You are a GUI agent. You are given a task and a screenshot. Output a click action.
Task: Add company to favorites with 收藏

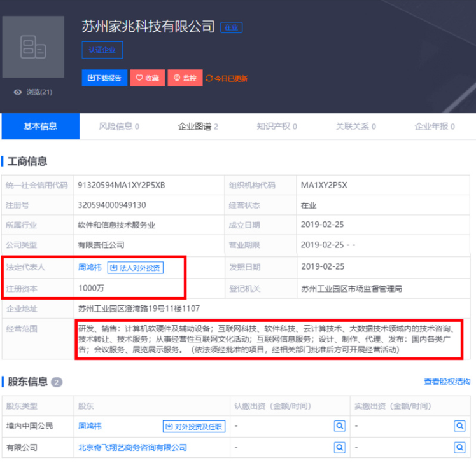coord(148,78)
